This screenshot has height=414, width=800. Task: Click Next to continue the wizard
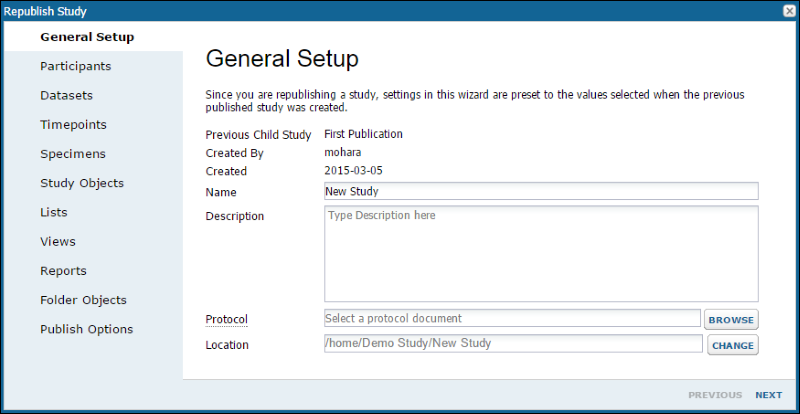click(x=768, y=395)
